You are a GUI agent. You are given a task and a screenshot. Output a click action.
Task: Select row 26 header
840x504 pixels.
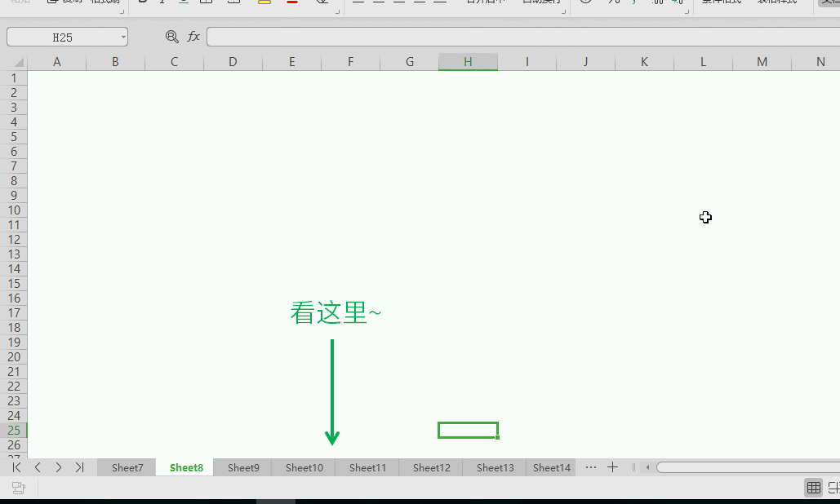[x=14, y=445]
